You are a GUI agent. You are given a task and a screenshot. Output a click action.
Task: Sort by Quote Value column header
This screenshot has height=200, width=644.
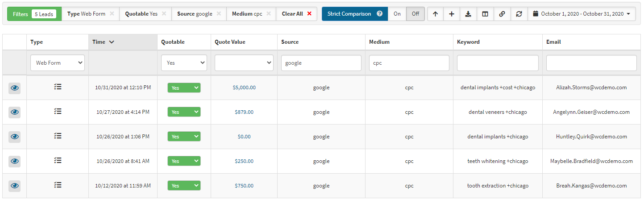point(244,42)
